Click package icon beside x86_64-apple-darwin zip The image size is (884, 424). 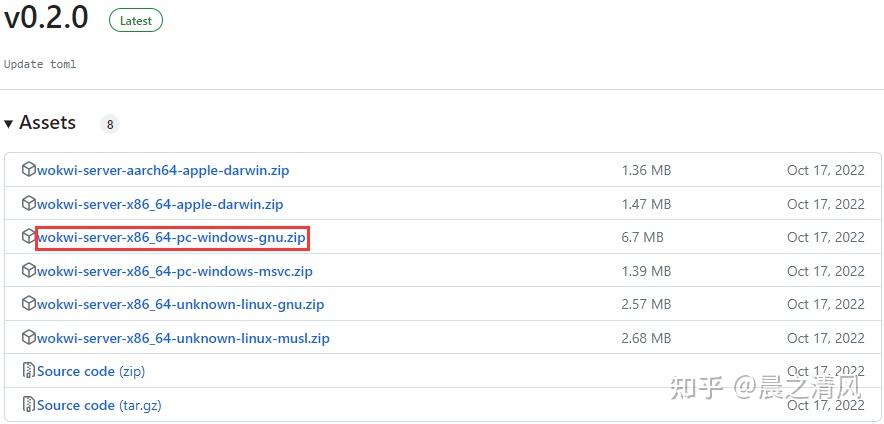[29, 204]
